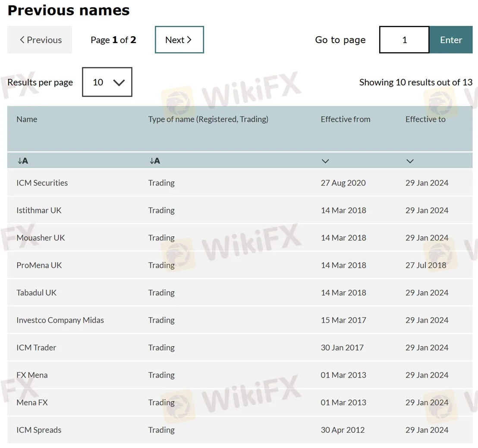Click the Type of name column header
Image resolution: width=478 pixels, height=448 pixels.
[208, 119]
